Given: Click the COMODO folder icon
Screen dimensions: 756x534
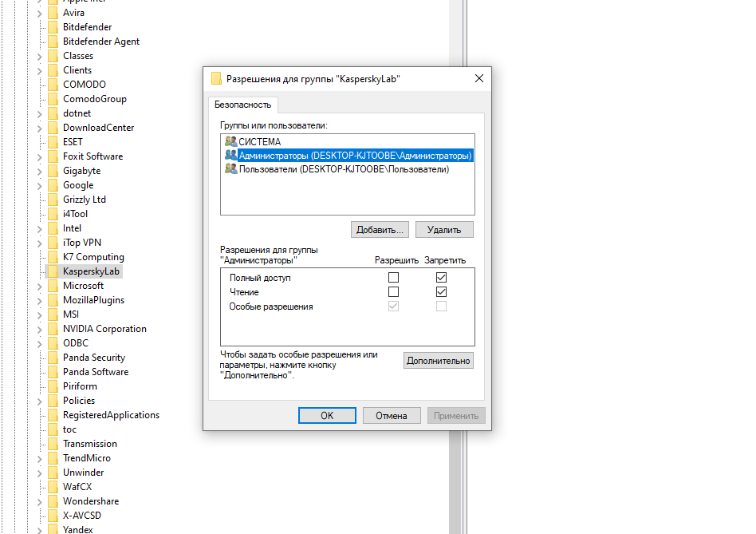Looking at the screenshot, I should point(53,85).
